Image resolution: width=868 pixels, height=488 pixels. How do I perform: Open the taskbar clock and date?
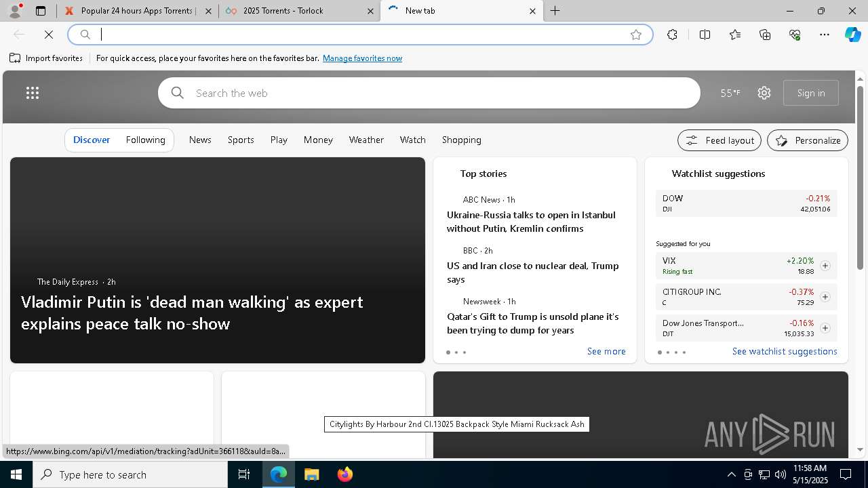click(810, 474)
